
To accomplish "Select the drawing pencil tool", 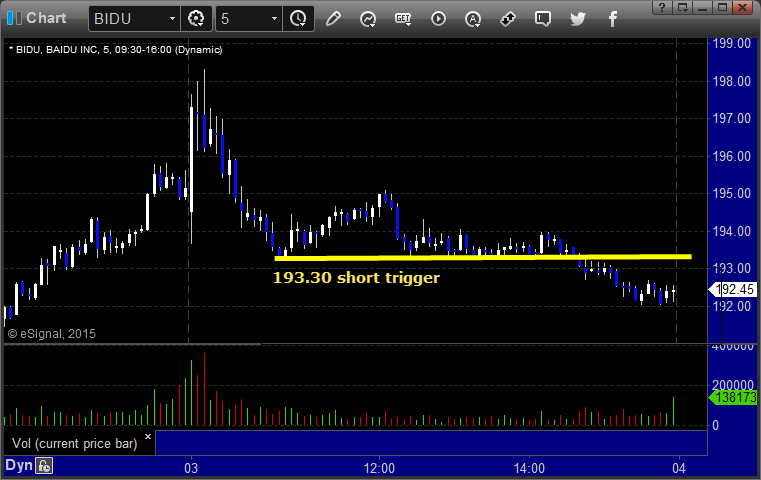I will click(333, 19).
